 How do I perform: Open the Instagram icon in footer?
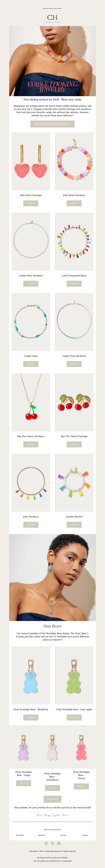pos(52,843)
